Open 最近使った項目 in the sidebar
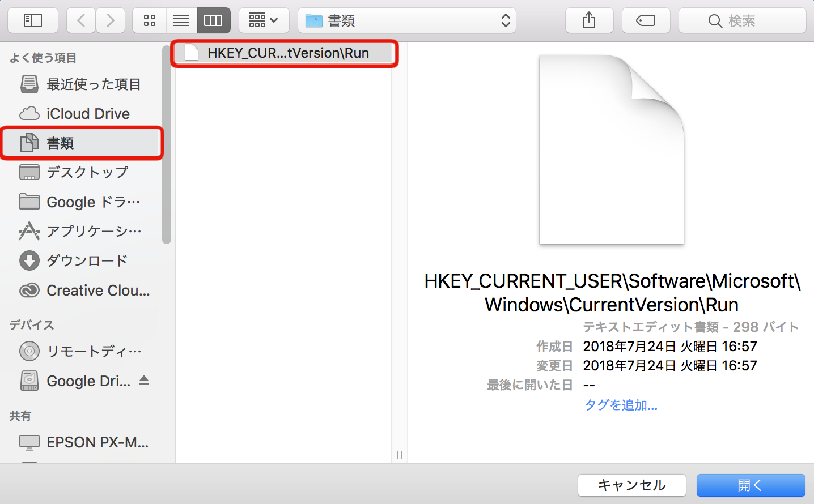 93,84
